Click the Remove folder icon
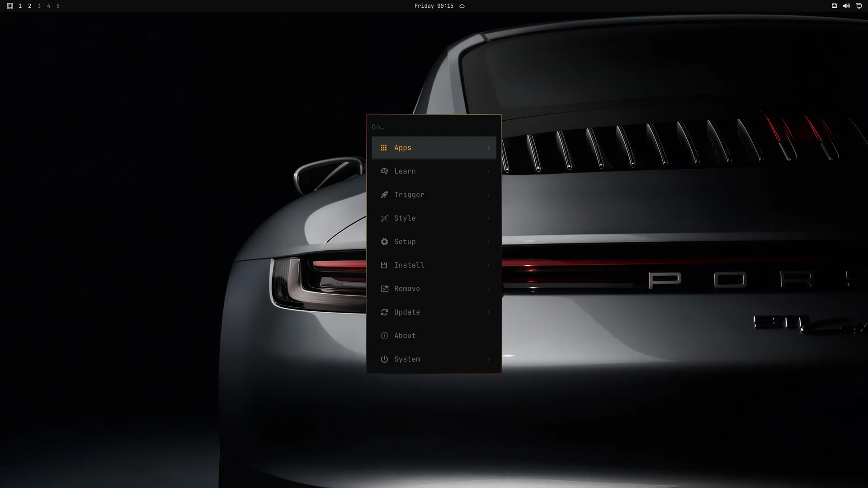 point(384,289)
